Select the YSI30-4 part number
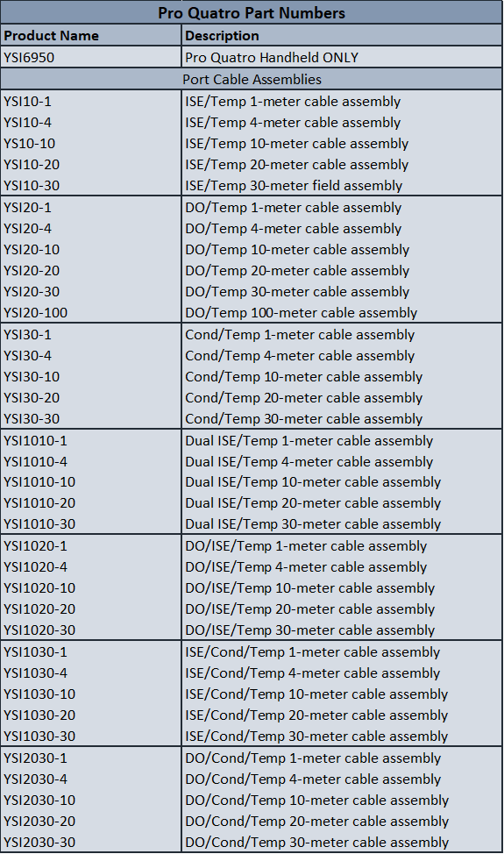The width and height of the screenshot is (504, 854). 27,356
